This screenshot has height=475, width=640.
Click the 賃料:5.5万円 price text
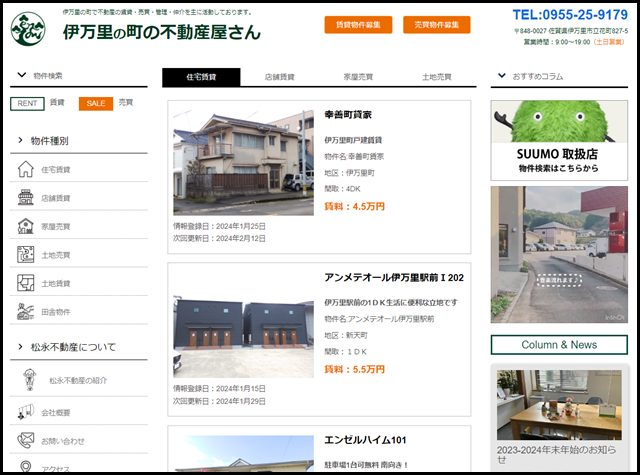[354, 369]
